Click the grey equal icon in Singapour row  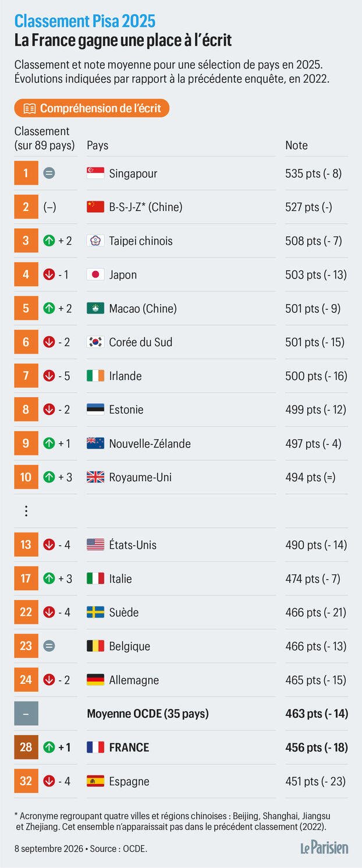[49, 173]
